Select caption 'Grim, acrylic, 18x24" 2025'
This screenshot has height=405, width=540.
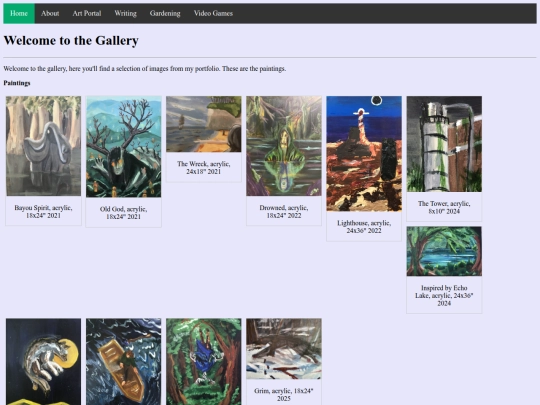[284, 395]
